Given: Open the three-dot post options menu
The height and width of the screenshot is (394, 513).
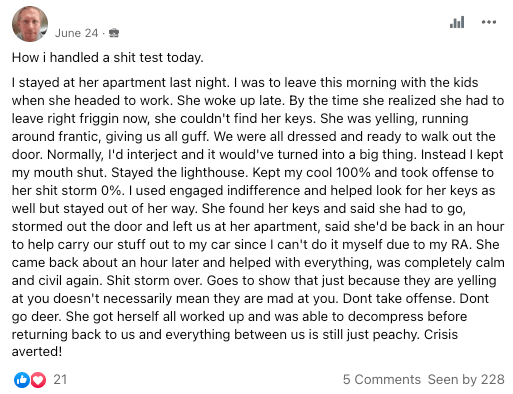Looking at the screenshot, I should point(489,22).
